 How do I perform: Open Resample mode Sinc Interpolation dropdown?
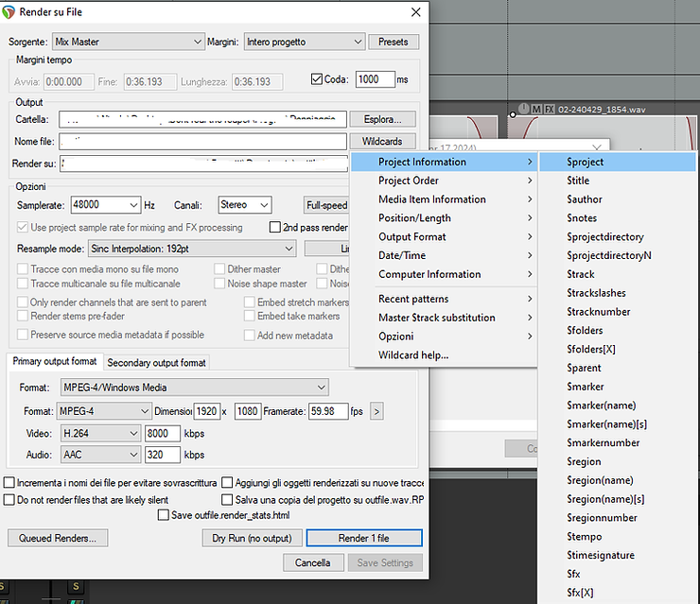click(x=192, y=249)
